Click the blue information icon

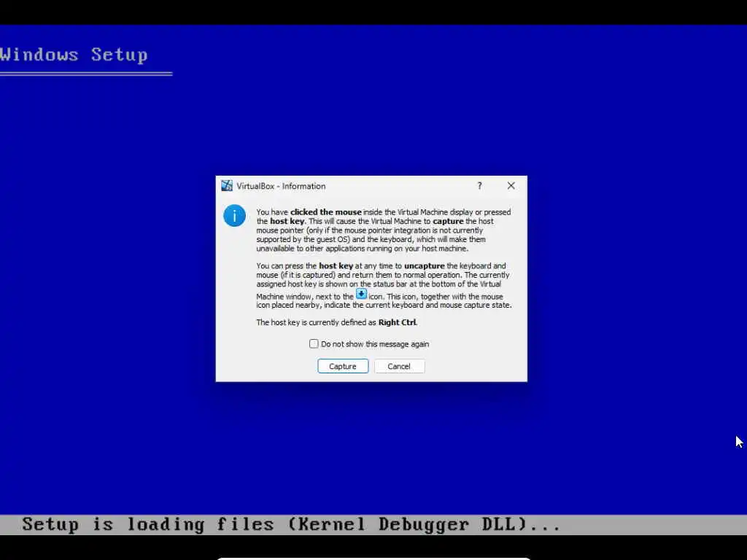[x=234, y=216]
